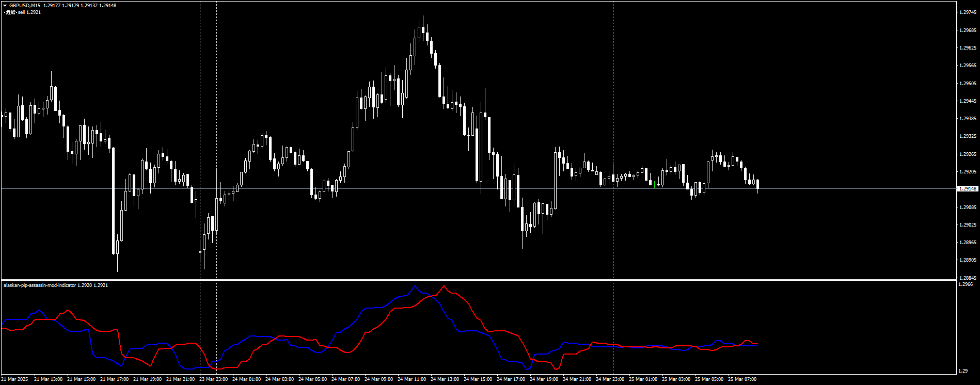Image resolution: width=980 pixels, height=385 pixels.
Task: Click the alaskan-pip-assassin-mod-indicator label
Action: point(40,285)
